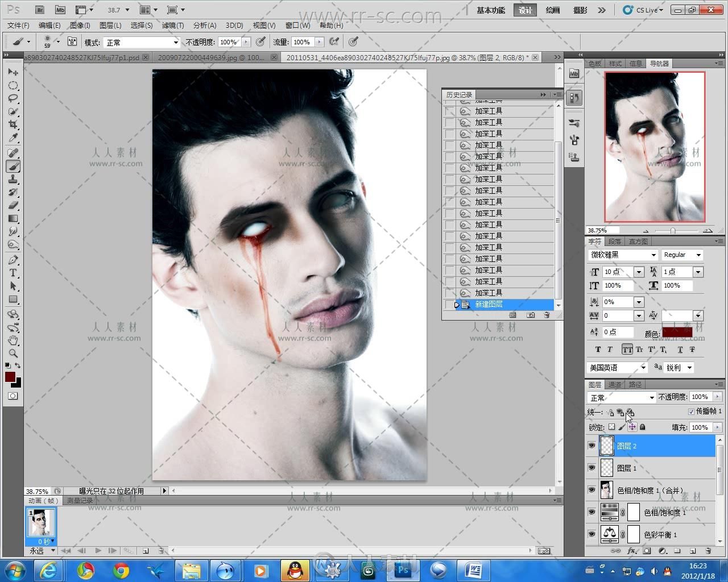Viewport: 728px width, 582px height.
Task: Select the Eraser tool
Action: pos(13,205)
